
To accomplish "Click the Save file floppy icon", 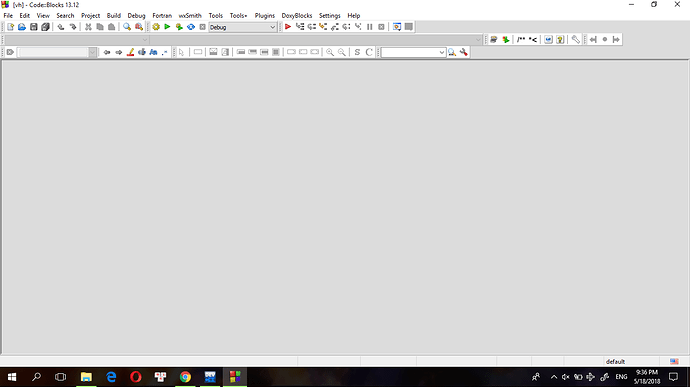I will (x=33, y=27).
